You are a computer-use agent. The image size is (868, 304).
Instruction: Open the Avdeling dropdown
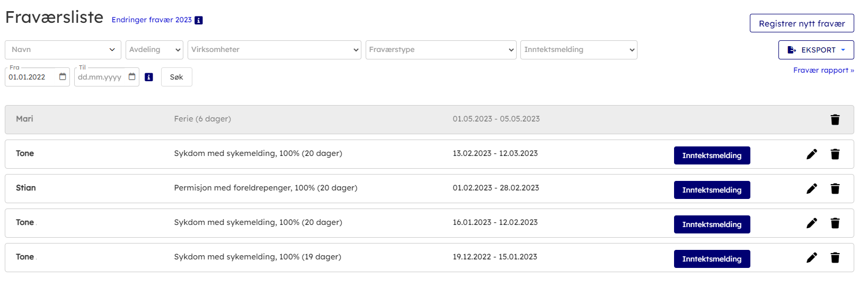(154, 50)
